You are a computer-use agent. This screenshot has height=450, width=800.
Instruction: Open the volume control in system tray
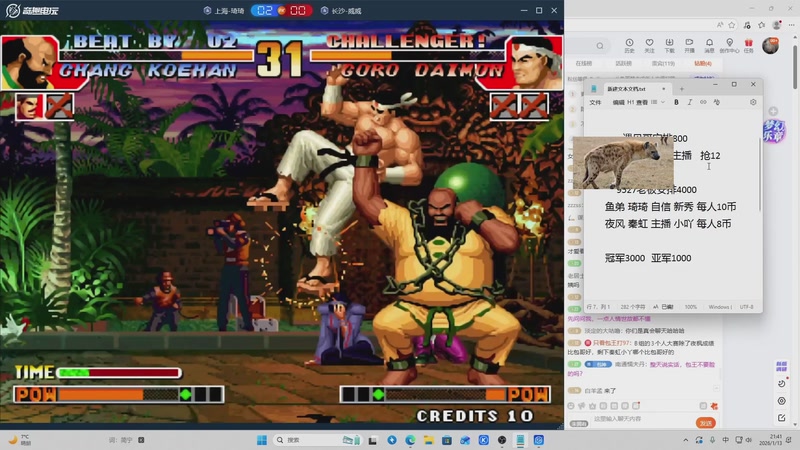coord(749,440)
